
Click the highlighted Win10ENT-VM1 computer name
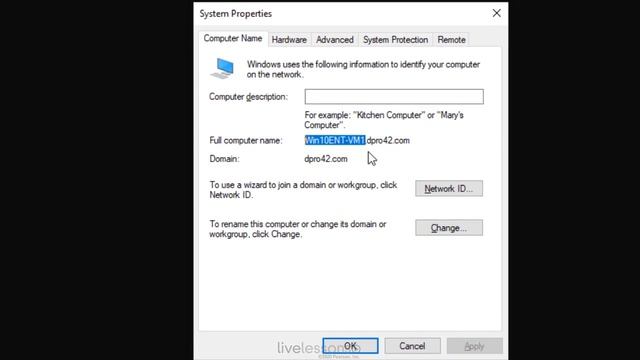pyautogui.click(x=335, y=140)
